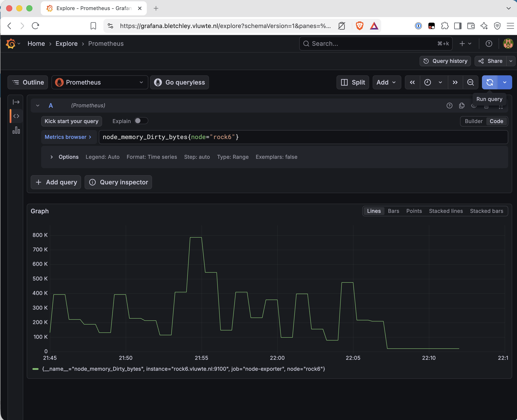Click the Brave Rewards triangle icon
Screen dimensions: 517x420
374,26
